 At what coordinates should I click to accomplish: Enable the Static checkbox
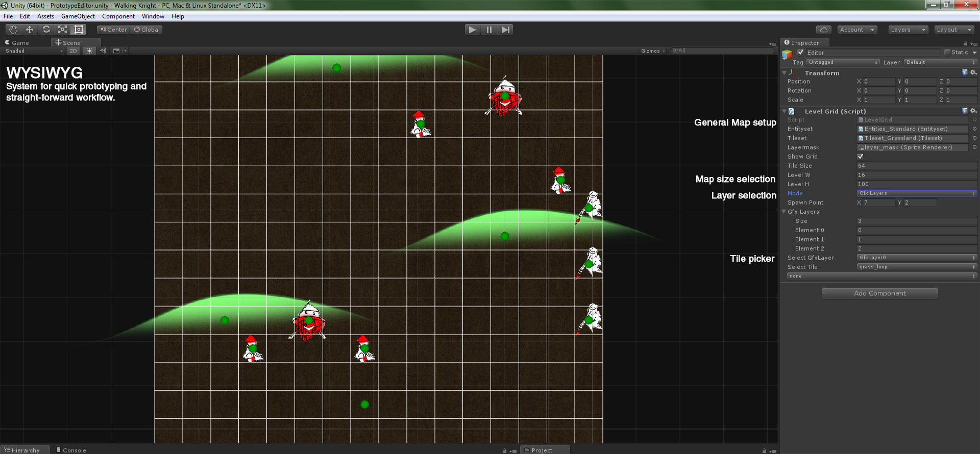coord(947,53)
